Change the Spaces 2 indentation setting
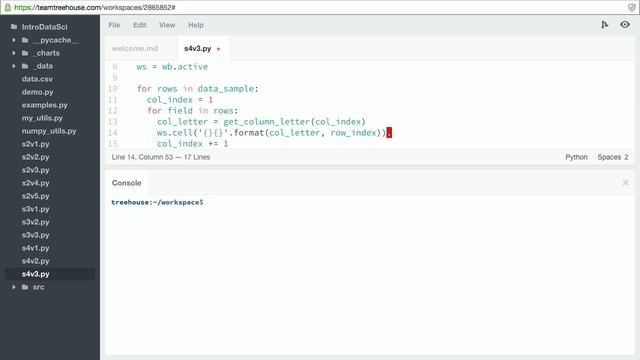640x360 pixels. [613, 157]
